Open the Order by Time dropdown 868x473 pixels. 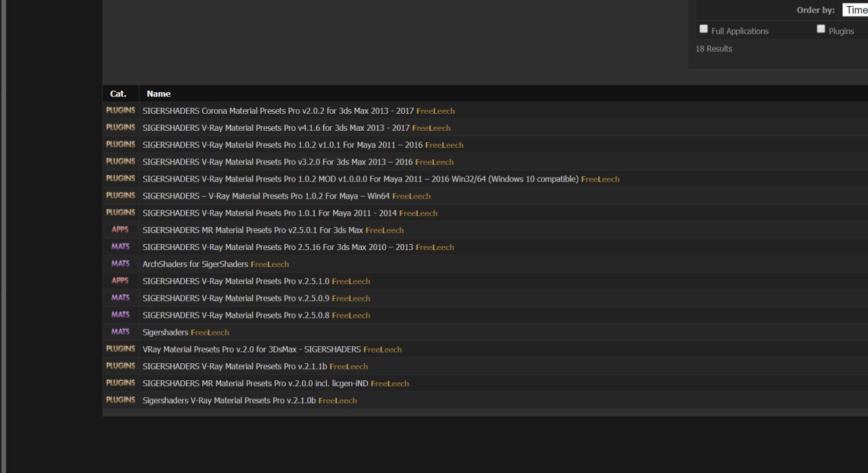point(855,10)
